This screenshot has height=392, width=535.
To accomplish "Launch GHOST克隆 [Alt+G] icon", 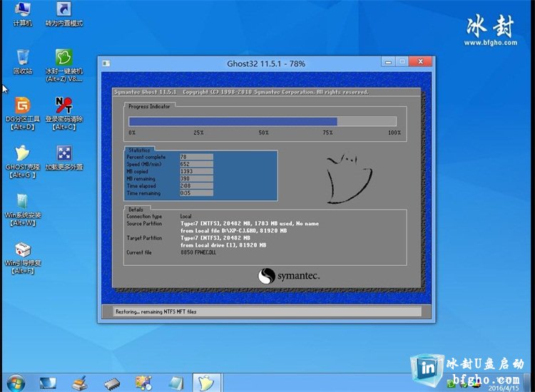I will [x=23, y=161].
